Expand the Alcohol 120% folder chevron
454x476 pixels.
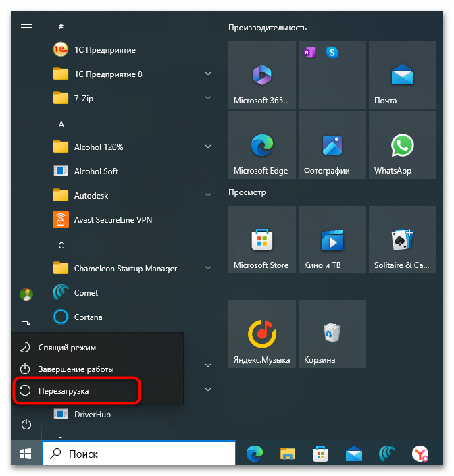click(208, 147)
